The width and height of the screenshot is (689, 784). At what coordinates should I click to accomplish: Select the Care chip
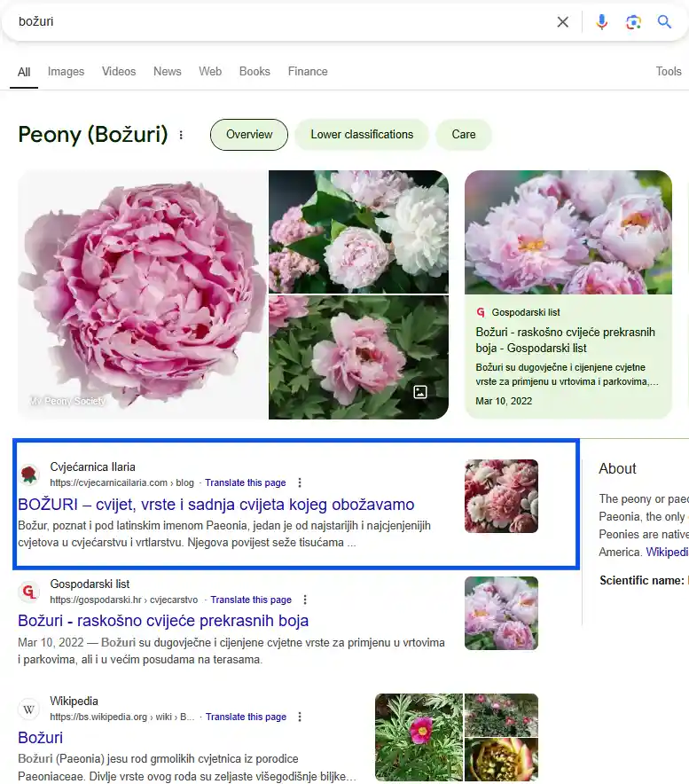pos(464,135)
